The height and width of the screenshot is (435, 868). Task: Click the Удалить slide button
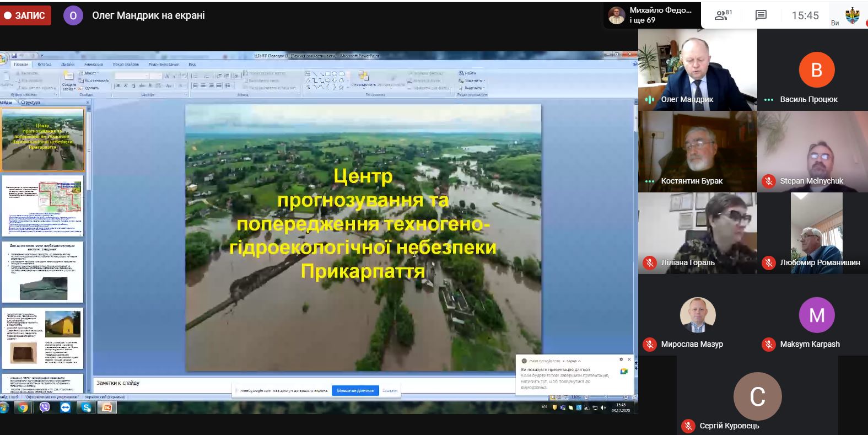tap(89, 88)
